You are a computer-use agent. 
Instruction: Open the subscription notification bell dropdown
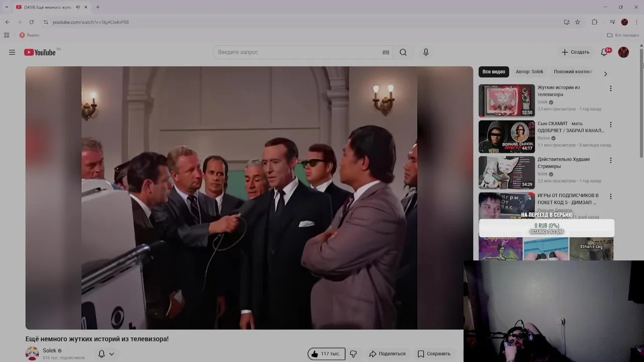[106, 354]
